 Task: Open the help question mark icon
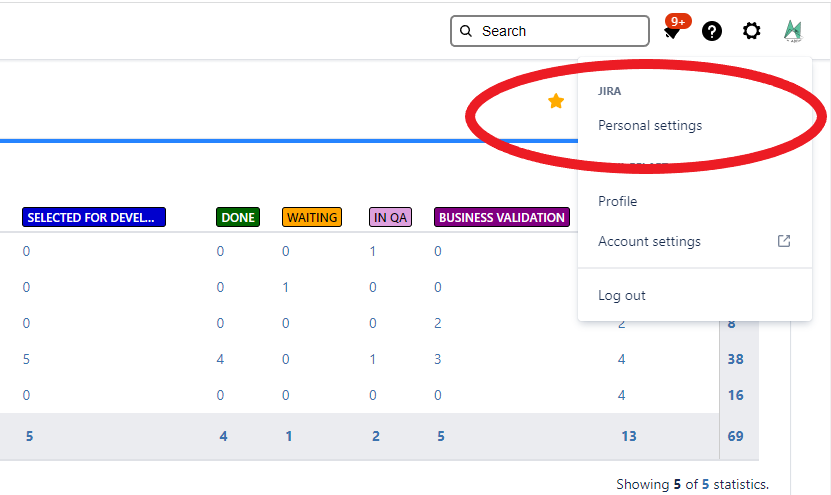712,31
